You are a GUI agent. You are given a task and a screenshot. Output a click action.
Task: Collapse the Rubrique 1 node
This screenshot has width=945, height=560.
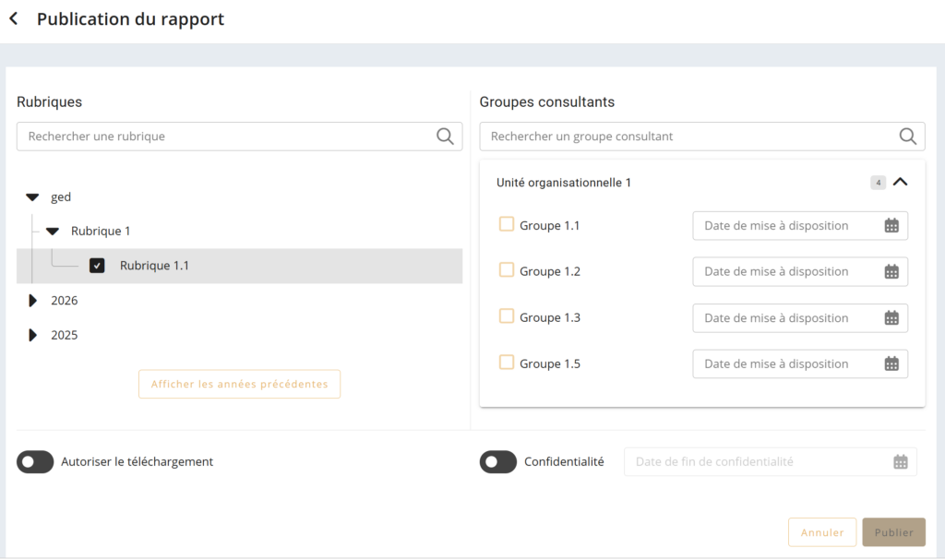53,232
